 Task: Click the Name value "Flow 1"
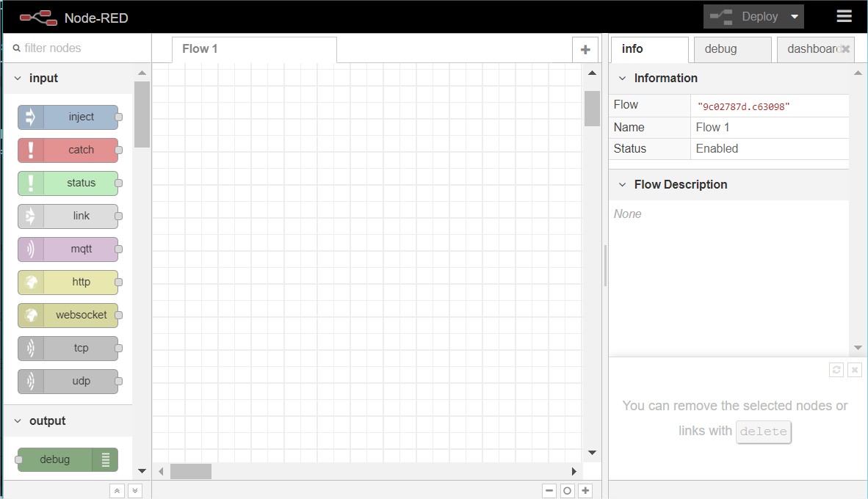click(x=712, y=127)
